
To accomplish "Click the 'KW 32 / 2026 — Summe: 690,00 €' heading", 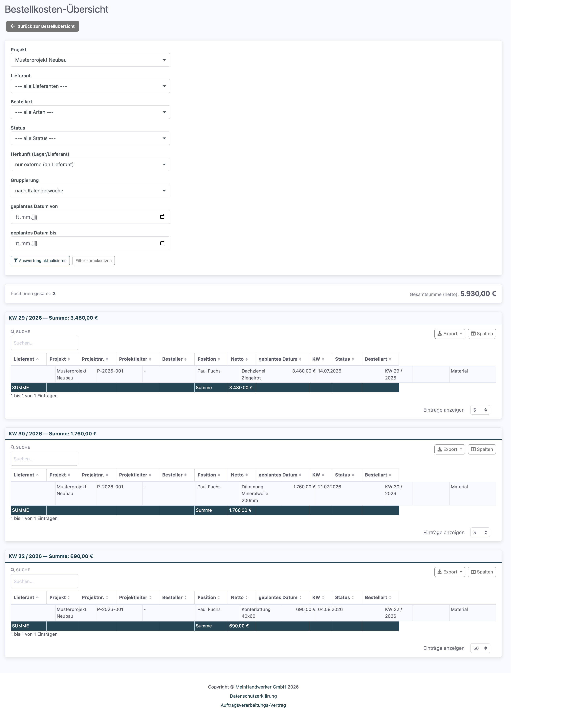I will [x=51, y=556].
